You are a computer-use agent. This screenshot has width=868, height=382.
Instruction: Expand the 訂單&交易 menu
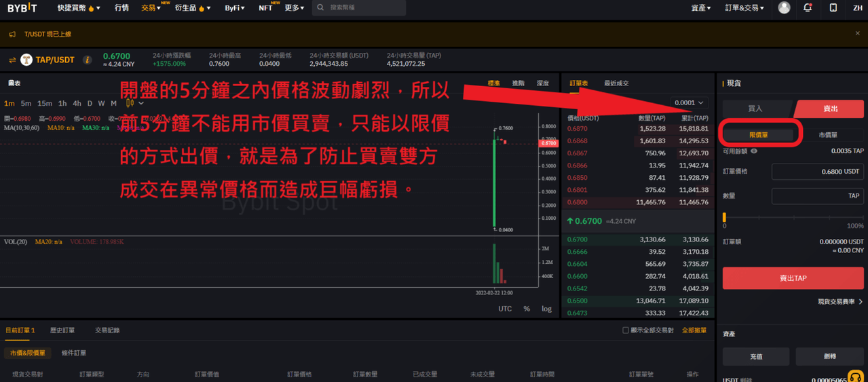[744, 8]
